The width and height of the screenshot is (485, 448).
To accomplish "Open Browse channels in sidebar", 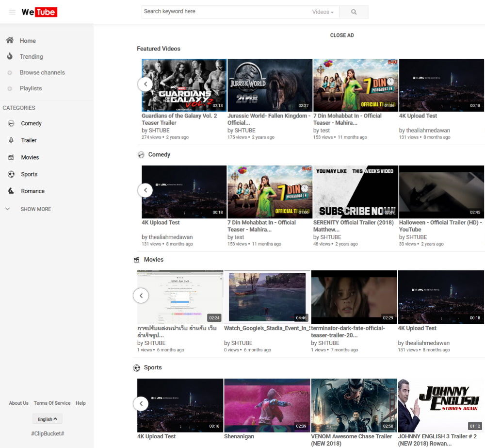I will pyautogui.click(x=42, y=72).
